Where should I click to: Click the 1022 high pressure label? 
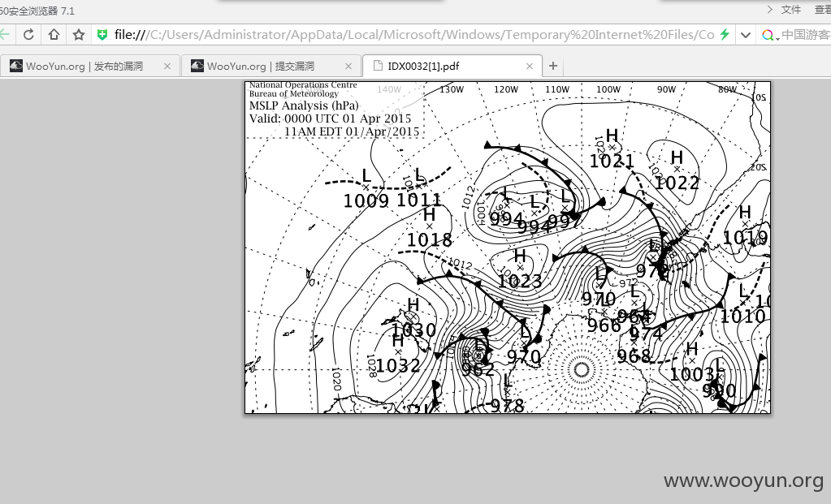click(677, 183)
